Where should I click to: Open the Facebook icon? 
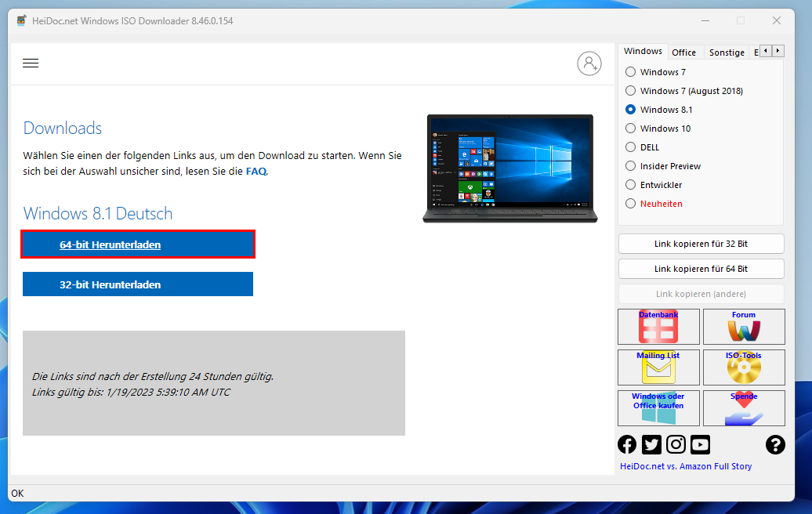click(627, 444)
